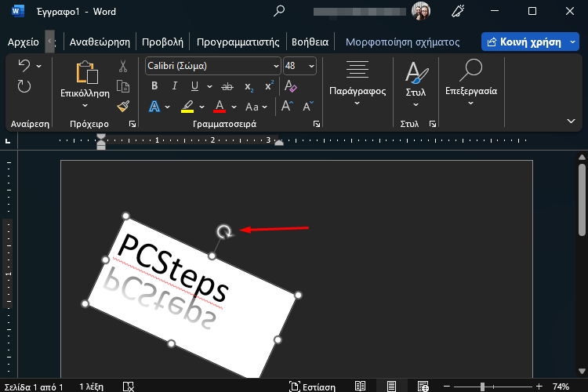Click the zoom slider handle
This screenshot has height=392, width=588.
(x=483, y=386)
